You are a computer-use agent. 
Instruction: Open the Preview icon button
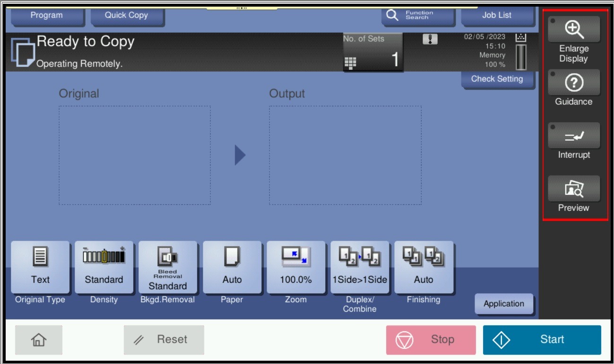click(x=574, y=189)
